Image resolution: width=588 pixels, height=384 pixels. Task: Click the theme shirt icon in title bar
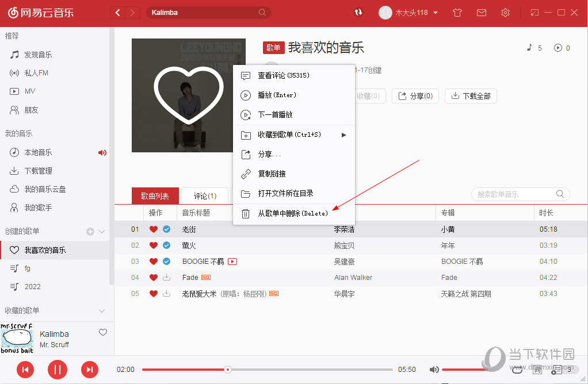click(457, 12)
